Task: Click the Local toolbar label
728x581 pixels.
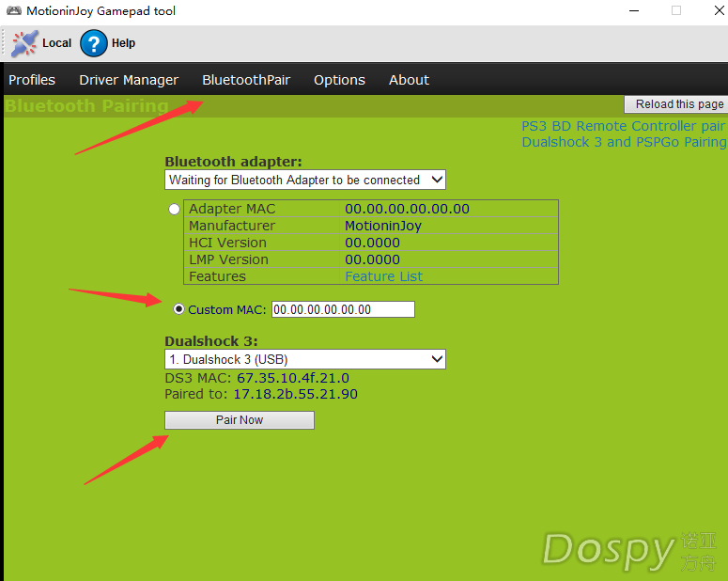Action: (x=56, y=43)
